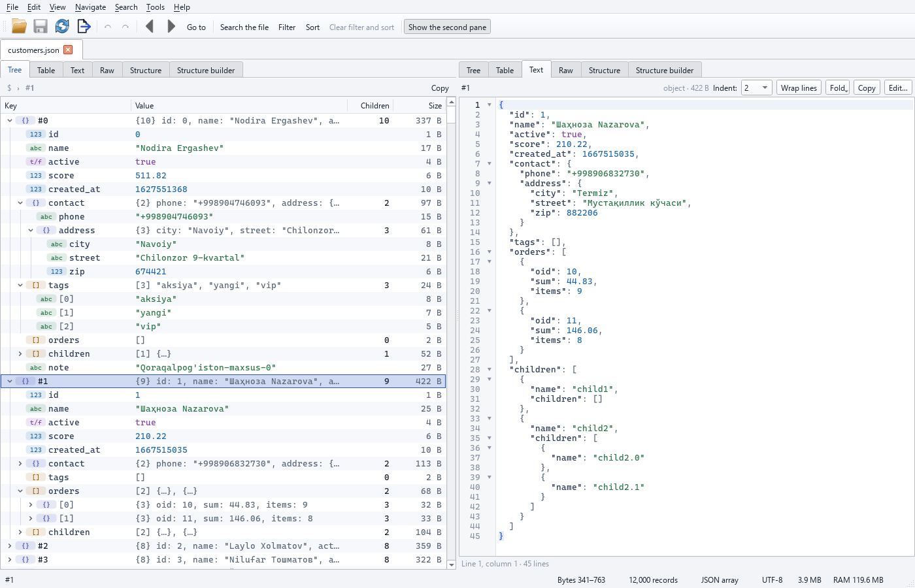This screenshot has width=915, height=588.
Task: Click the boolean t/f icon beside active under #1
Action: 36,423
